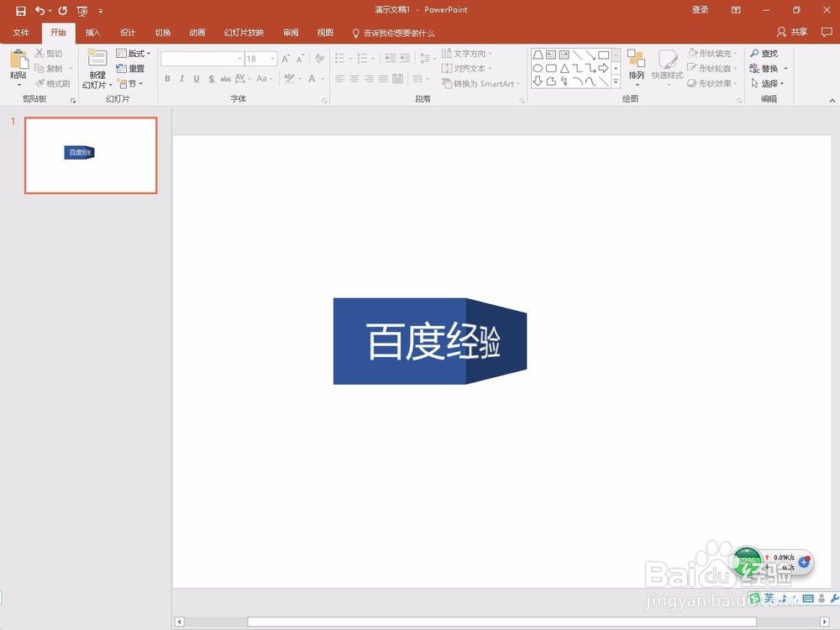Toggle align text right

point(369,79)
